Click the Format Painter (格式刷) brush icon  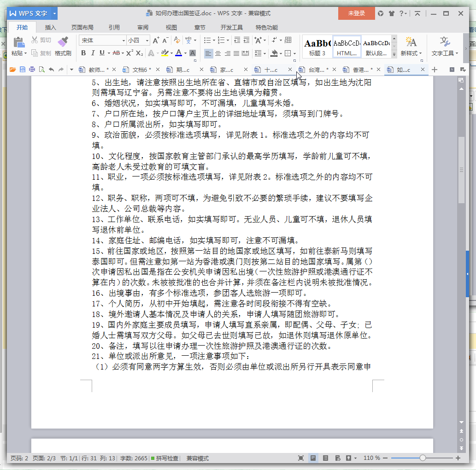tap(63, 42)
